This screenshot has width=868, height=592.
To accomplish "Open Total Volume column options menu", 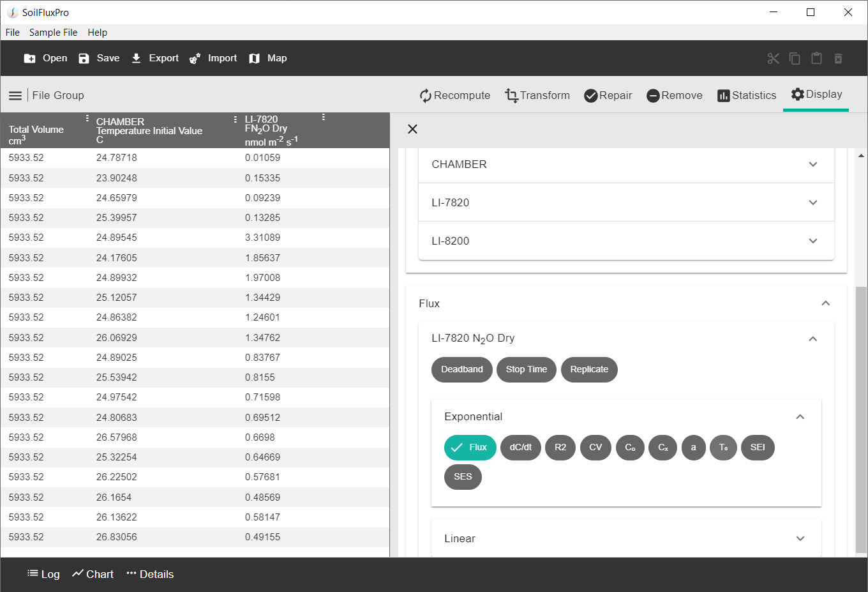I will (87, 118).
